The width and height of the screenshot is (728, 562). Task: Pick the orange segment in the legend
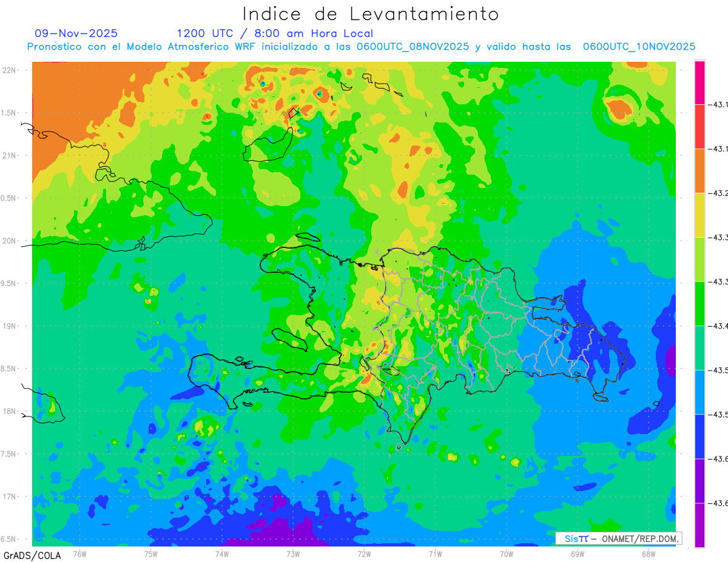pyautogui.click(x=699, y=171)
